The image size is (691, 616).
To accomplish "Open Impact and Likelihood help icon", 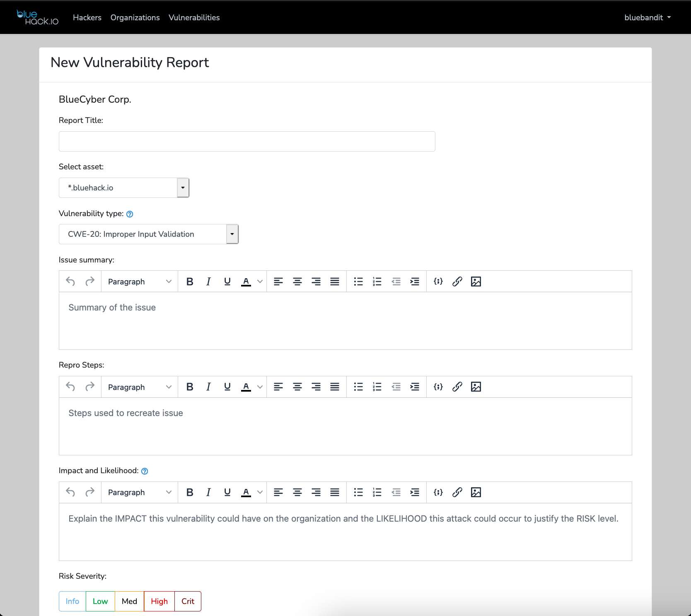I will (x=145, y=471).
